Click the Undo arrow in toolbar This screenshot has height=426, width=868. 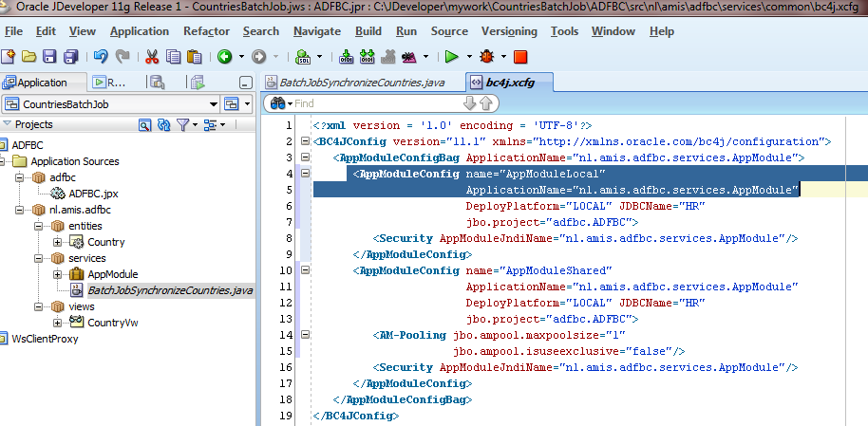[101, 58]
